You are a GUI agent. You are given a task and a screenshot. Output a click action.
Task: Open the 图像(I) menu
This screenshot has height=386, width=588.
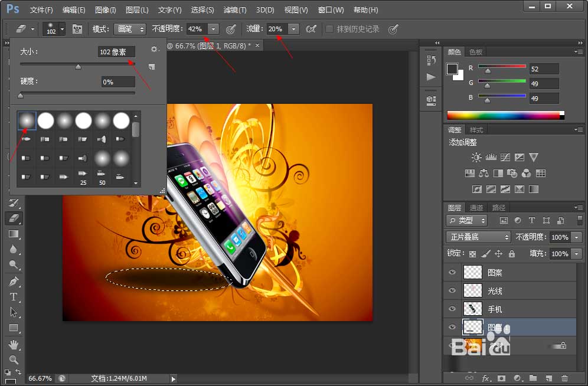(x=105, y=10)
